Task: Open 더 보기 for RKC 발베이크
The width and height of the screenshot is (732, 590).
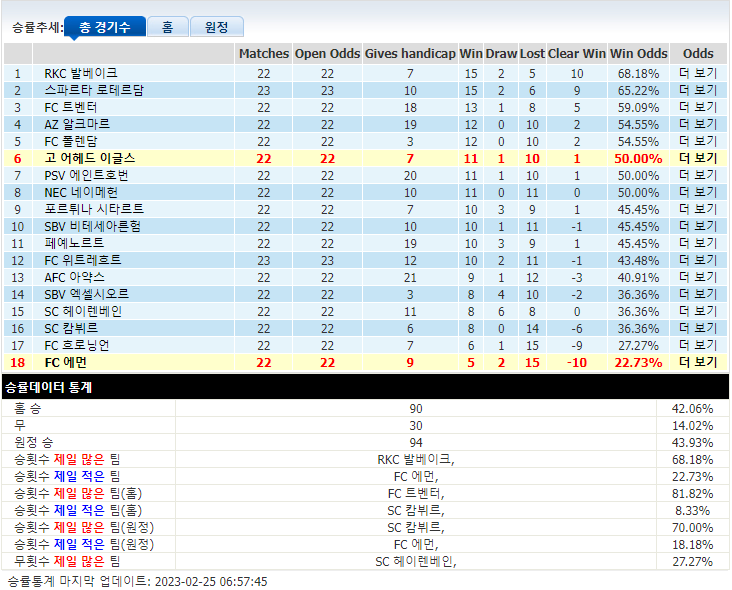Action: tap(698, 73)
